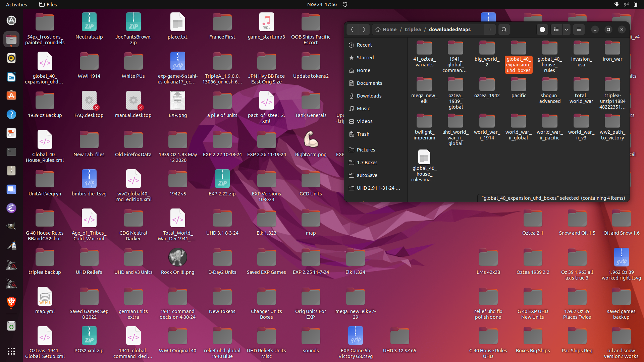
Task: Open Recent in the Files sidebar
Action: pos(376,45)
